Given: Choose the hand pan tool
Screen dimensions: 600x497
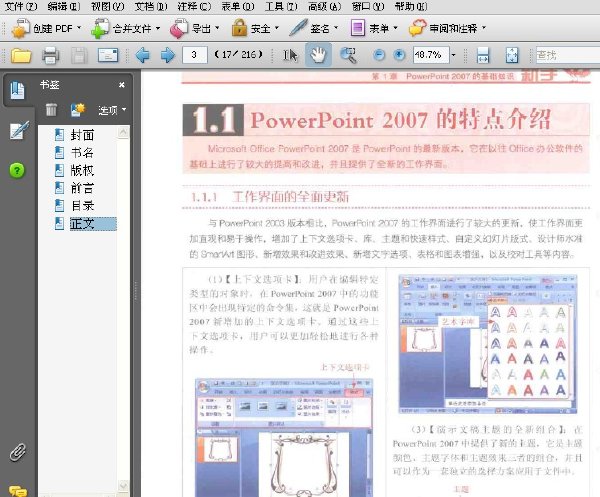Looking at the screenshot, I should [x=318, y=55].
